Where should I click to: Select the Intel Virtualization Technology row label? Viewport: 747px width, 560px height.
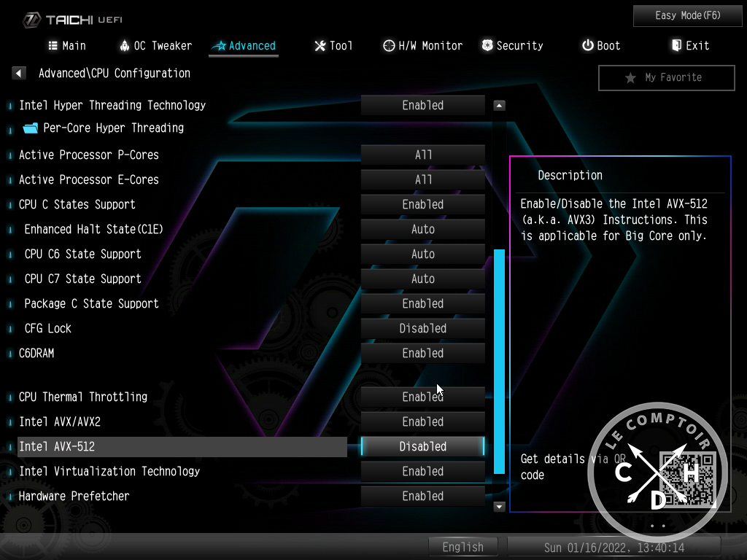click(x=109, y=472)
